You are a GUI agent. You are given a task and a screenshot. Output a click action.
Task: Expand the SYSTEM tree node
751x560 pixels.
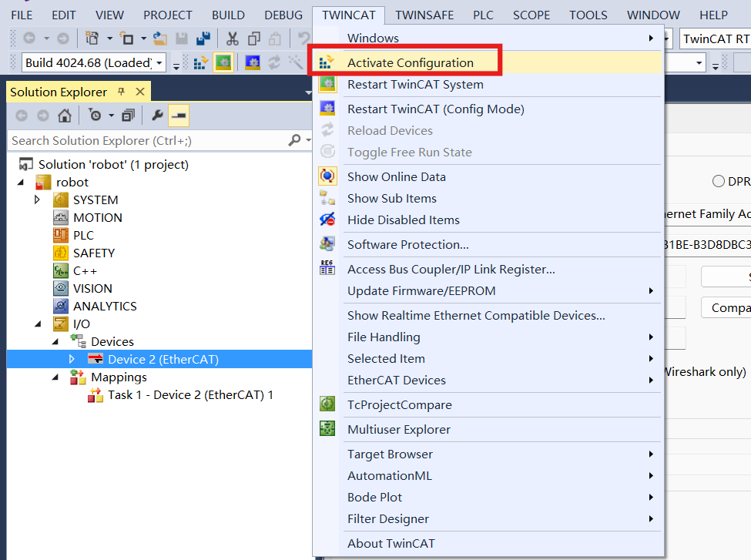(38, 200)
